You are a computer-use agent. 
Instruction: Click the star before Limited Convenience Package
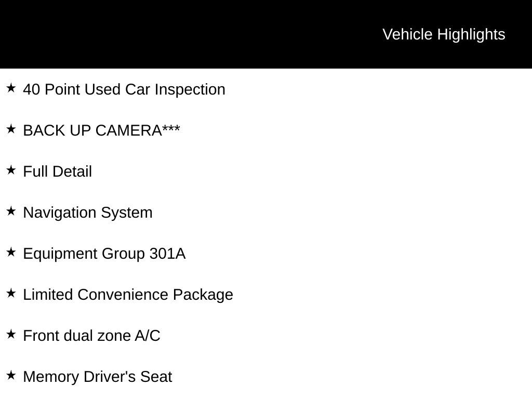11,294
